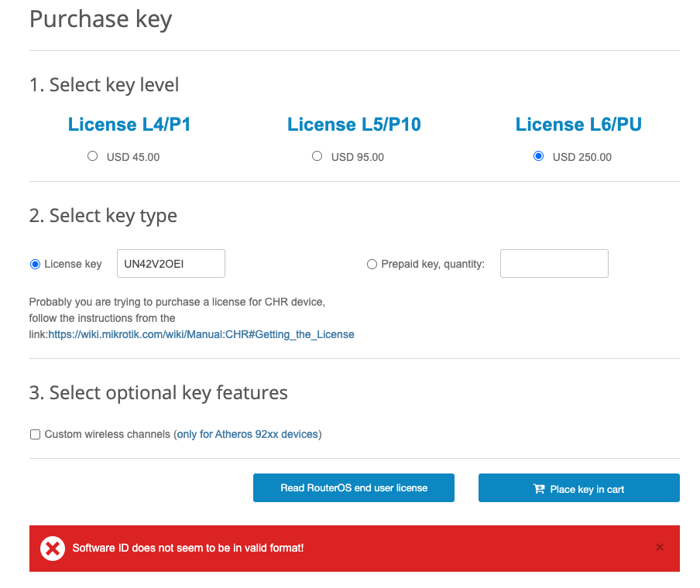Select the USD 45.00 license radio button

pos(93,156)
